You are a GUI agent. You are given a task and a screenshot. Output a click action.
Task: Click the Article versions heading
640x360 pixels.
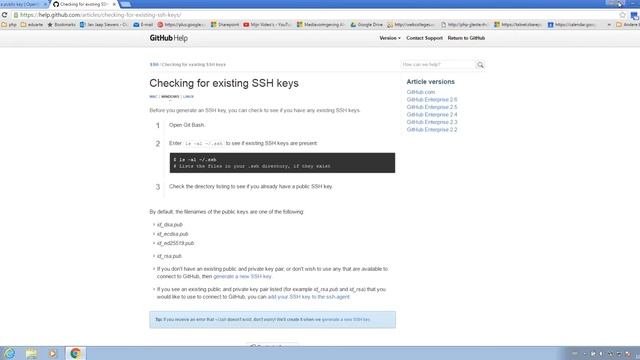coord(430,82)
